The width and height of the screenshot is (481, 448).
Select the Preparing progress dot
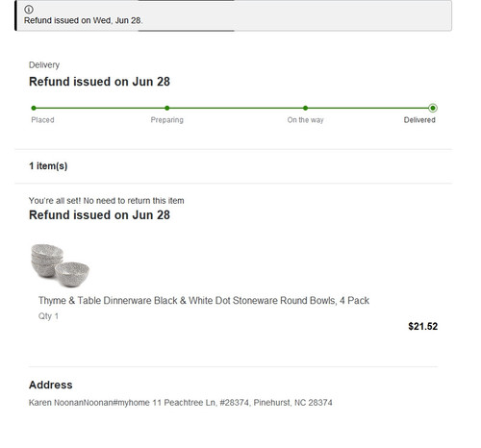[x=167, y=108]
